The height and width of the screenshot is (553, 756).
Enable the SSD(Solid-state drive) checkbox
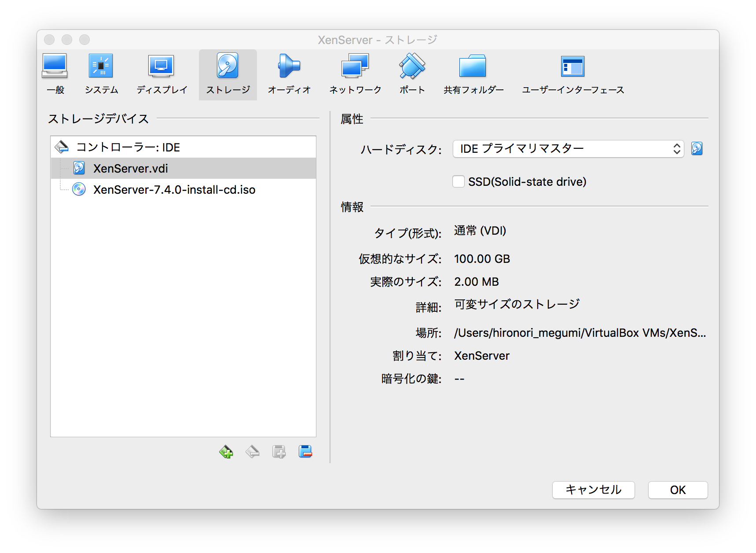pyautogui.click(x=459, y=181)
